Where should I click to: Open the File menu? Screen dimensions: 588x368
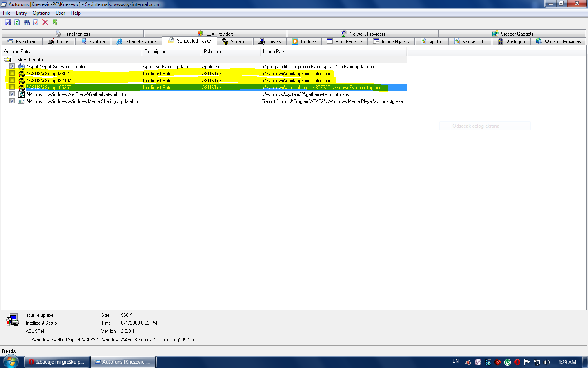point(7,13)
